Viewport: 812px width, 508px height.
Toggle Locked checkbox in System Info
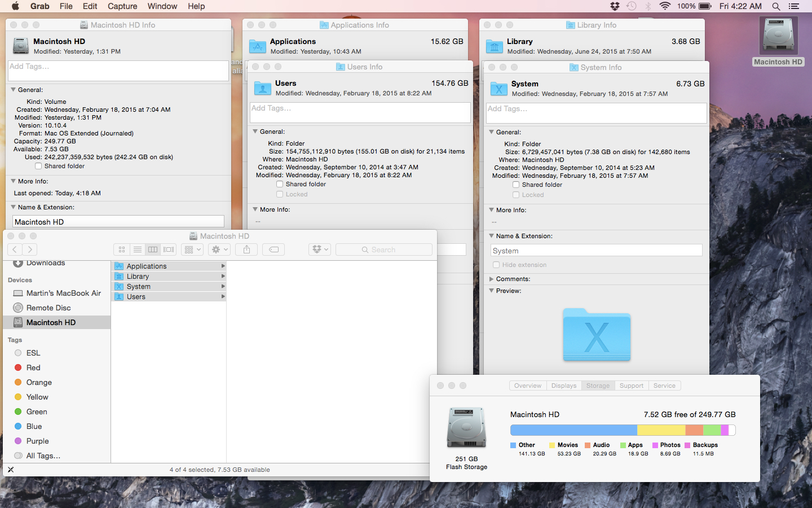point(516,195)
